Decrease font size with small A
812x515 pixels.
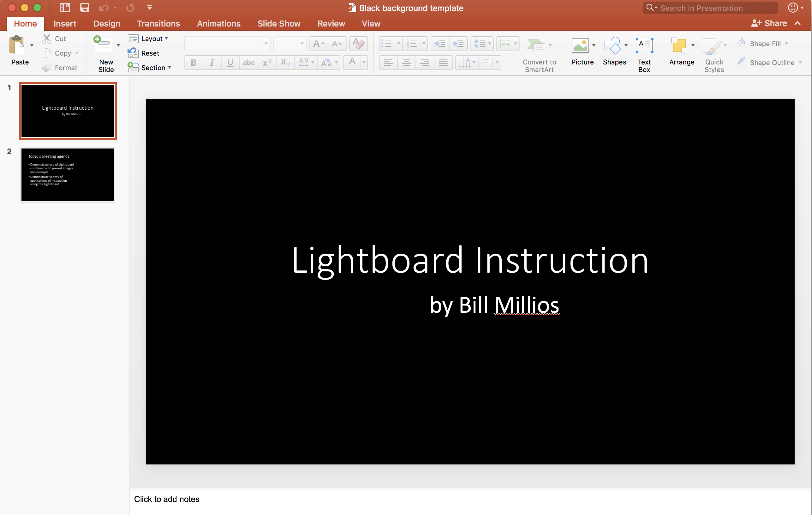[337, 44]
